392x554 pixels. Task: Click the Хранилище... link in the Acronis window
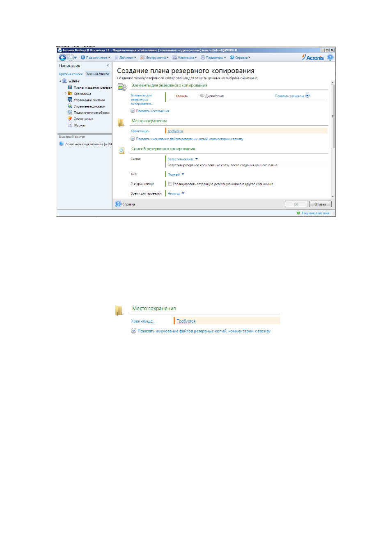pyautogui.click(x=140, y=131)
